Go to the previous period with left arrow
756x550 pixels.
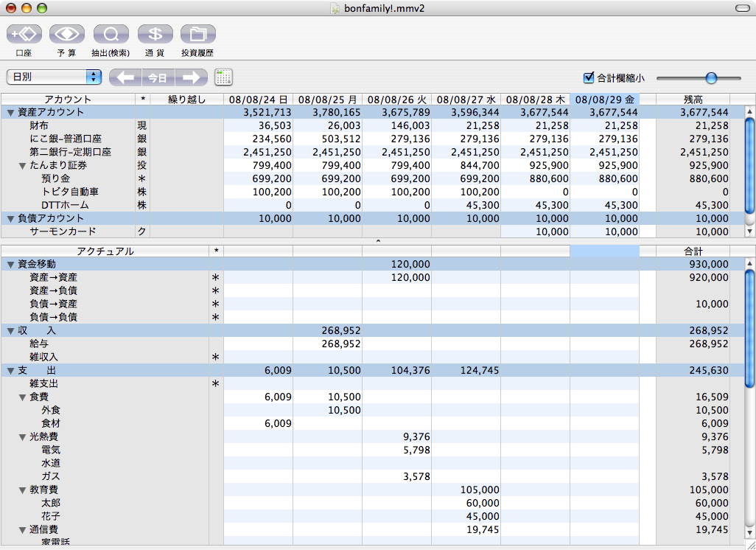(125, 77)
